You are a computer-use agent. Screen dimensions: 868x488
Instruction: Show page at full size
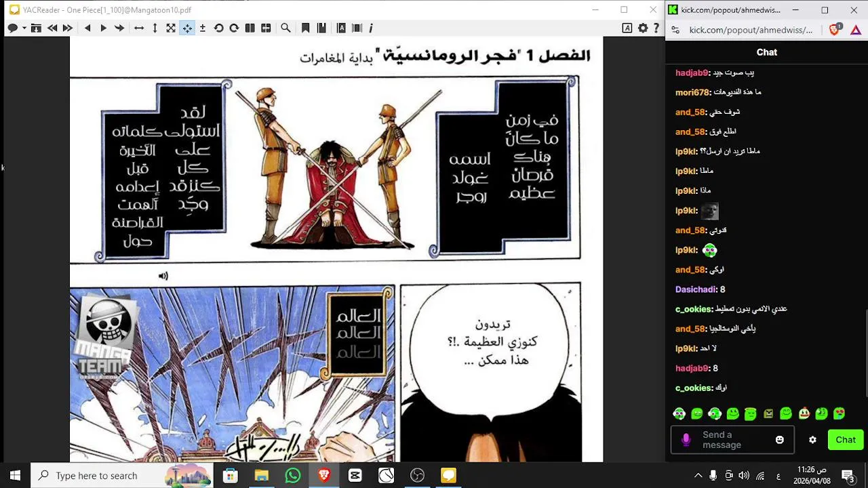pos(171,28)
